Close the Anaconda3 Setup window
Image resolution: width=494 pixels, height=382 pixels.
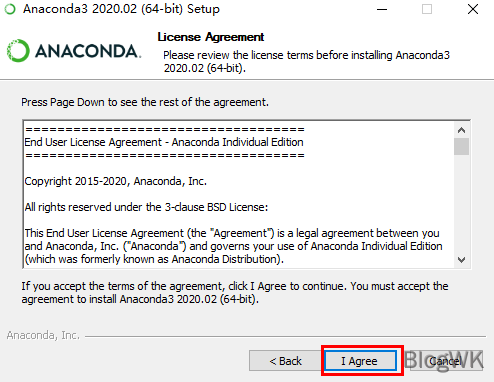click(473, 9)
